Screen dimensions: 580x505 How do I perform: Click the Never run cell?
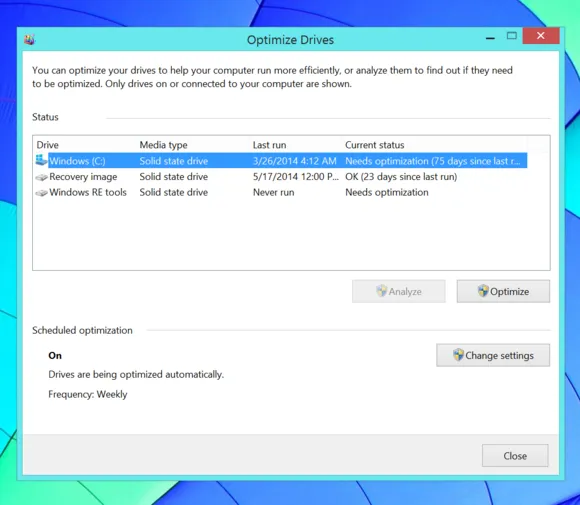click(273, 192)
